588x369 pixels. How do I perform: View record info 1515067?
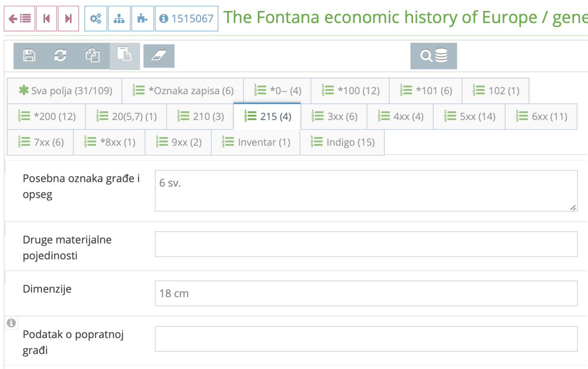186,19
